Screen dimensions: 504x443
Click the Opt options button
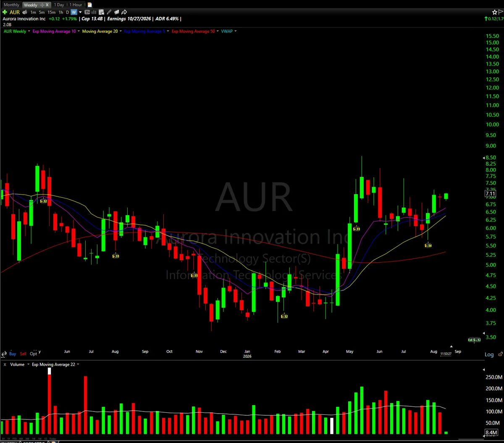coord(33,354)
